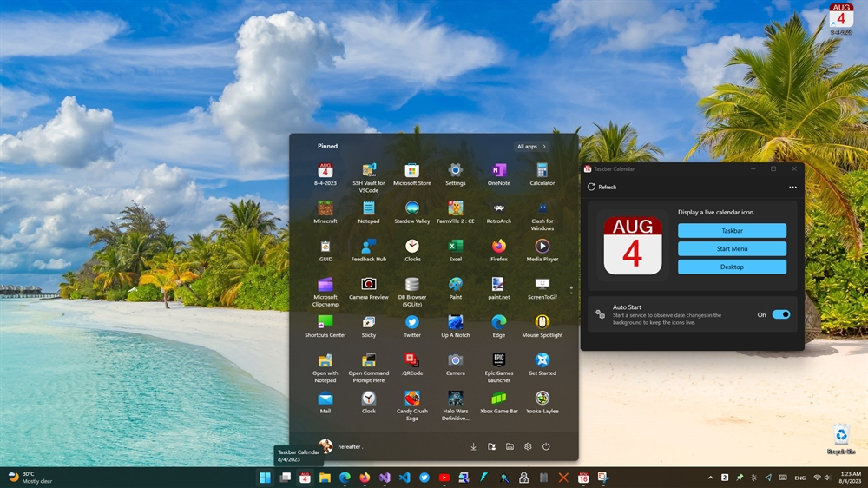This screenshot has width=868, height=488.
Task: Open YouTube from the taskbar
Action: tap(444, 478)
